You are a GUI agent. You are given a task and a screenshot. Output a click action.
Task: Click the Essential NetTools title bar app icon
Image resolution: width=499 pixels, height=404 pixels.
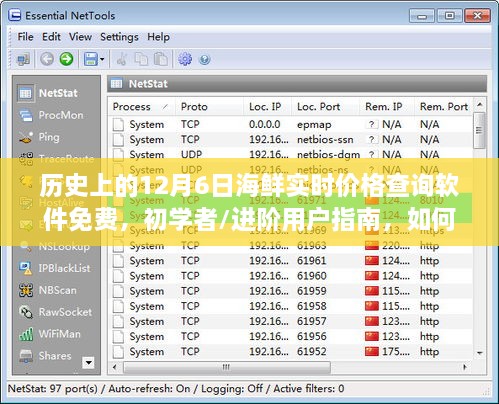click(x=14, y=16)
